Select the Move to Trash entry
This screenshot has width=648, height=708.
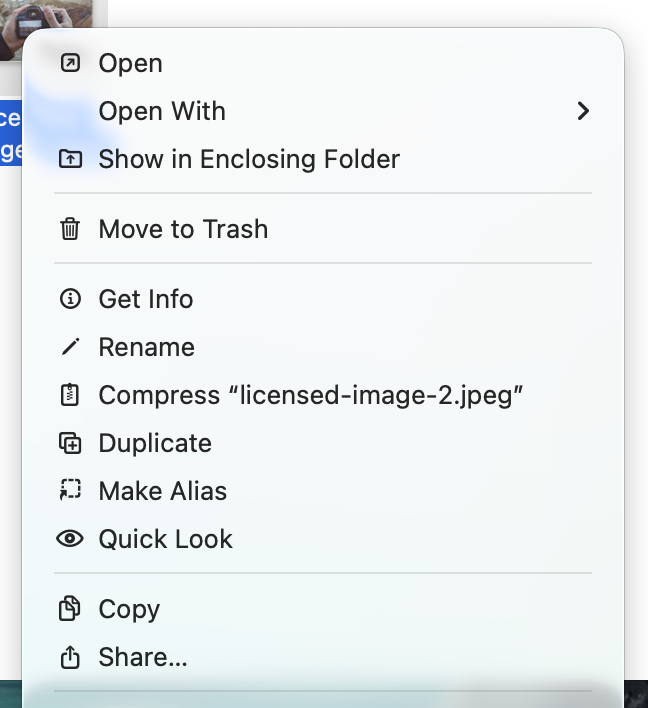point(183,229)
